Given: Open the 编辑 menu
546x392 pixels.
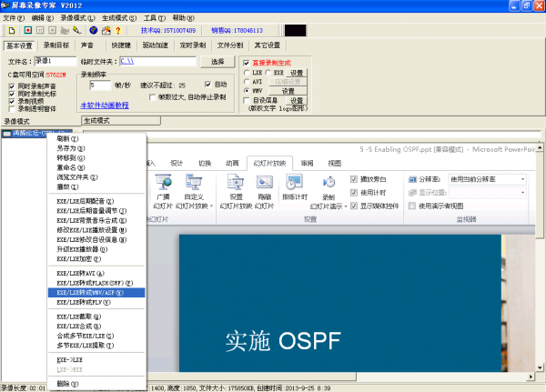Looking at the screenshot, I should click(43, 18).
